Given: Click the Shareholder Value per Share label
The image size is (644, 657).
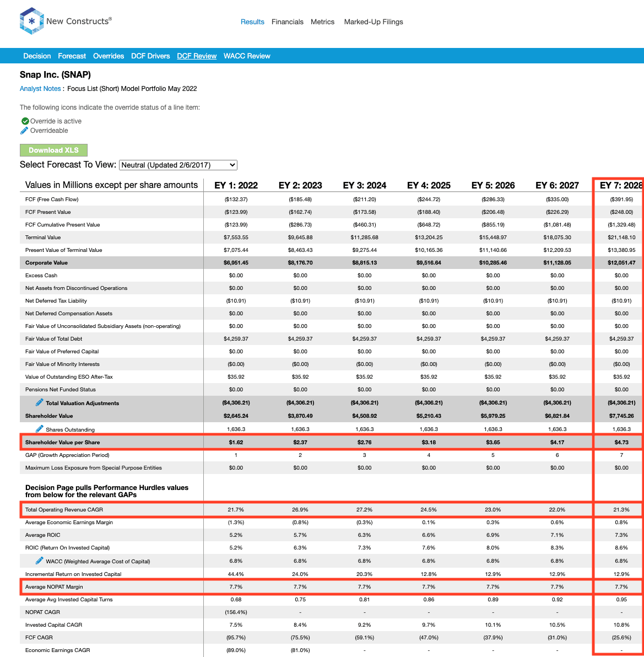Looking at the screenshot, I should [x=62, y=442].
